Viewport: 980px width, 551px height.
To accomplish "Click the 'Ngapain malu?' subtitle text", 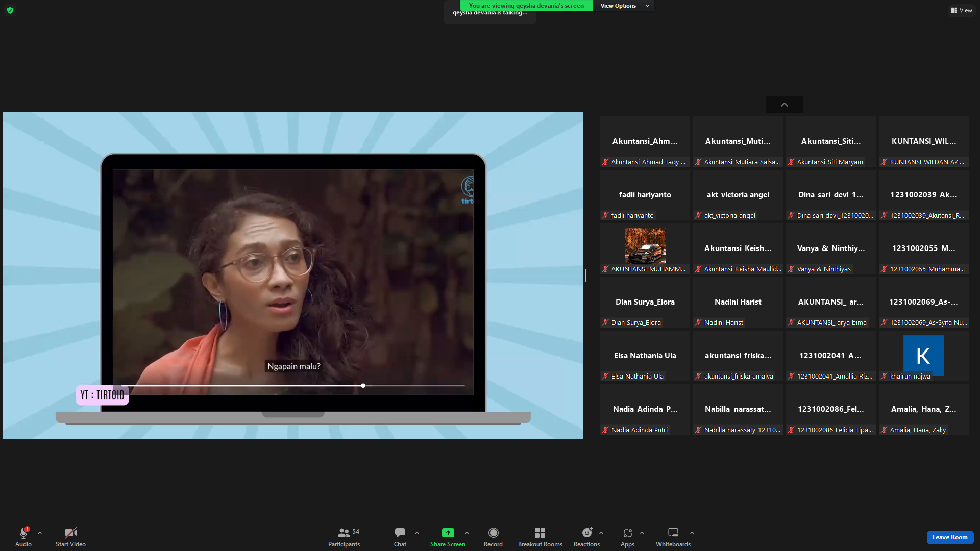I will 294,366.
